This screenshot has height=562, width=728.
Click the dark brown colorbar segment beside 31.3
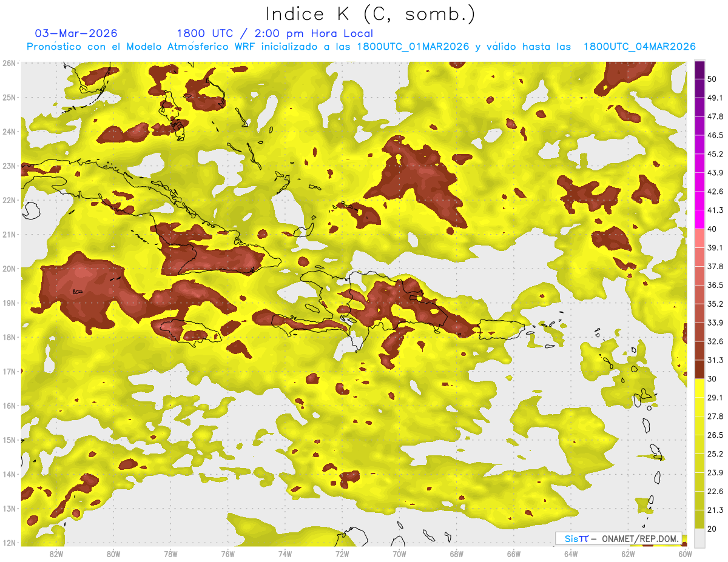pyautogui.click(x=699, y=369)
